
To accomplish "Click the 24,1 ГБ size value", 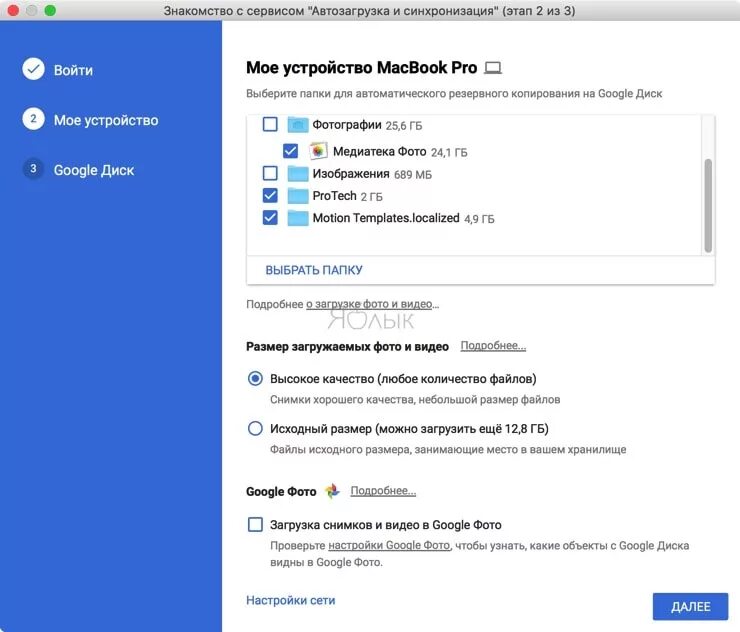I will point(449,152).
